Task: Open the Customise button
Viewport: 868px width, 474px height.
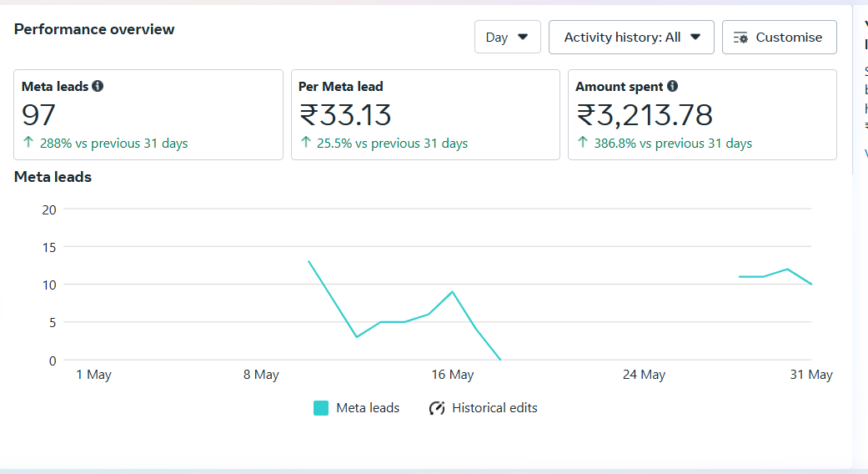Action: pos(780,37)
